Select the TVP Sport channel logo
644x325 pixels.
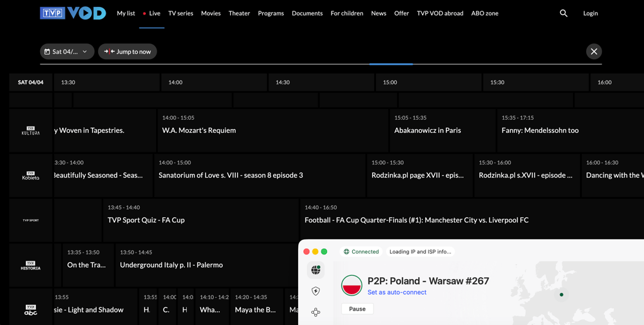[31, 220]
